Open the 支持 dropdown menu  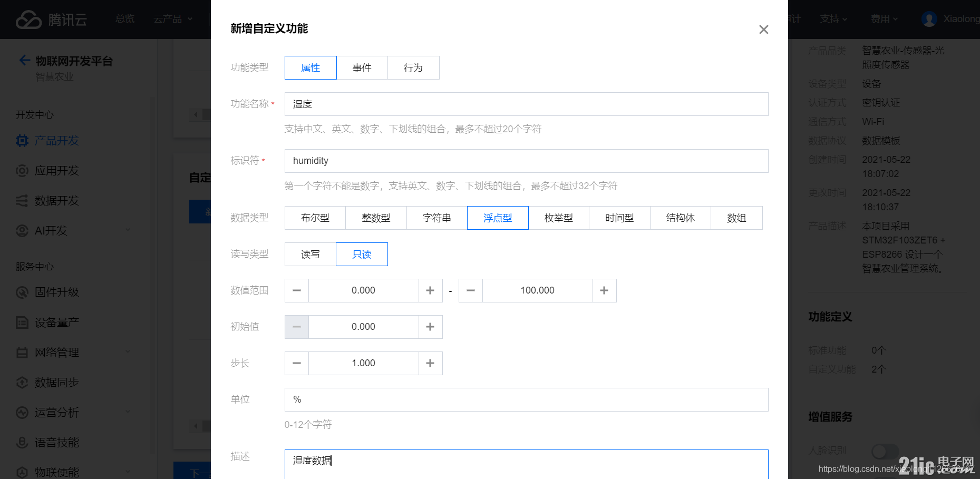point(833,19)
